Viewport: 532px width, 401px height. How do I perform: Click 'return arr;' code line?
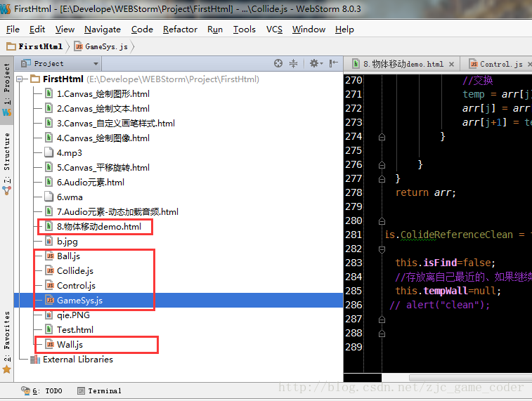click(x=426, y=192)
